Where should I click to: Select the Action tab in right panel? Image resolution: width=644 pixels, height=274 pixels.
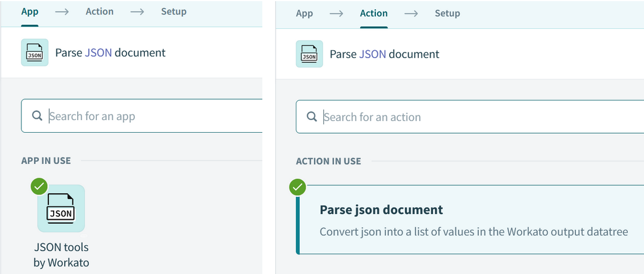click(x=374, y=13)
